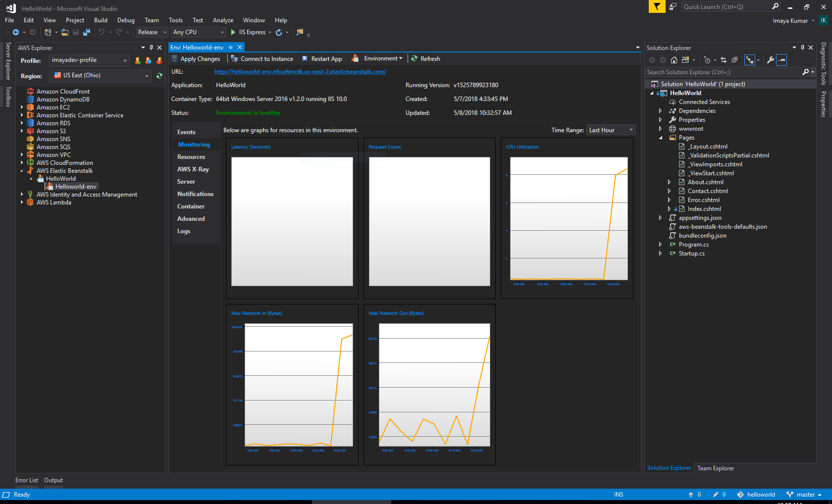Refresh the AWS Explorer region view

159,76
